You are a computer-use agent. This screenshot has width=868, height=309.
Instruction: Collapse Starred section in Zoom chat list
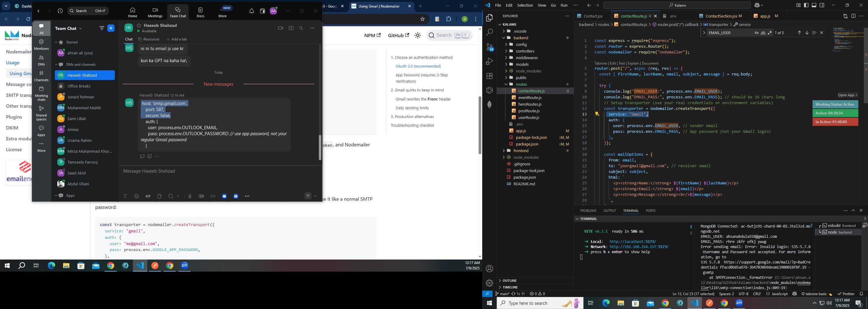click(x=56, y=43)
